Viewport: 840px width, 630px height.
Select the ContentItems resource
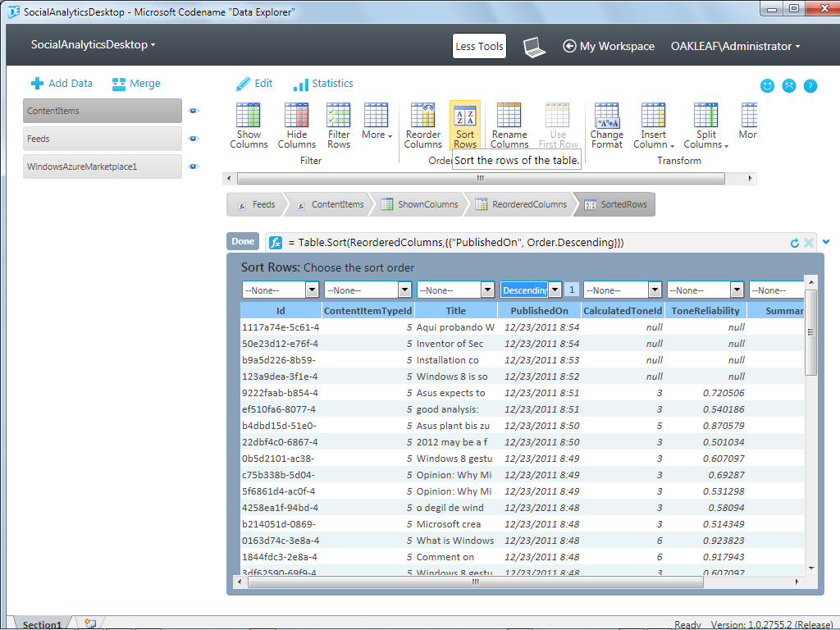point(103,111)
